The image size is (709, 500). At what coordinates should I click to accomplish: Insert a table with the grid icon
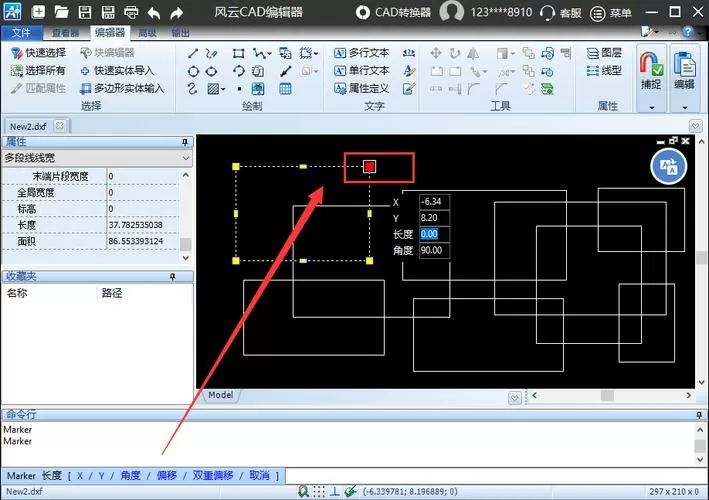click(285, 89)
